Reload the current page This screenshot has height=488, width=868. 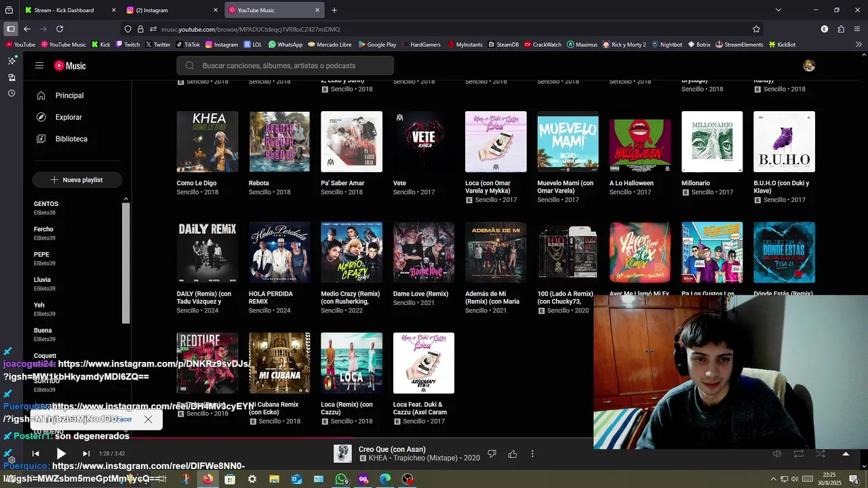click(x=60, y=29)
